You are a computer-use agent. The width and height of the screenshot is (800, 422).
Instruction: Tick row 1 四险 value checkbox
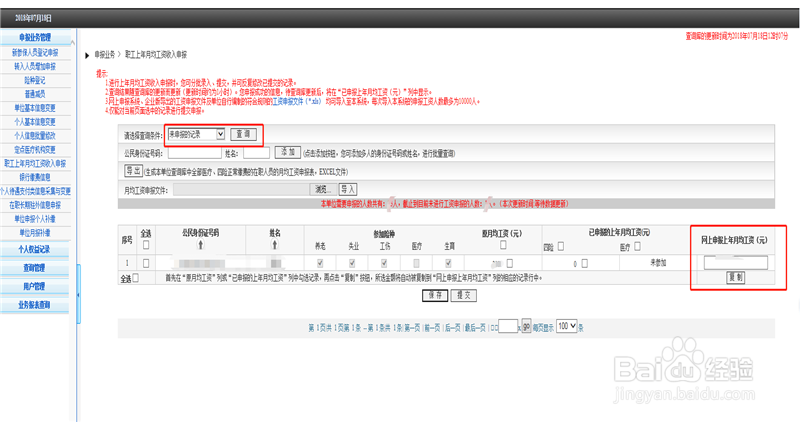coord(585,263)
